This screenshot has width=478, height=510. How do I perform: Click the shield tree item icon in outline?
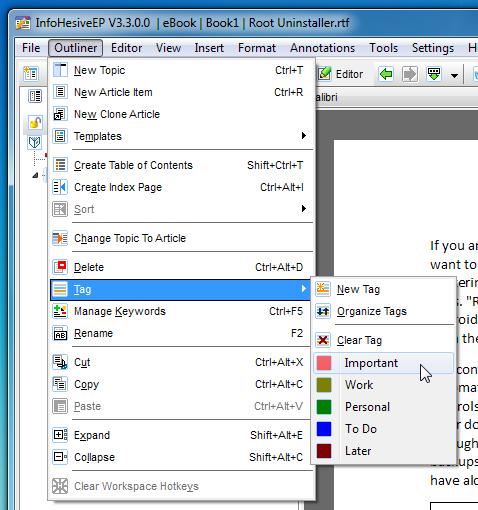point(35,142)
